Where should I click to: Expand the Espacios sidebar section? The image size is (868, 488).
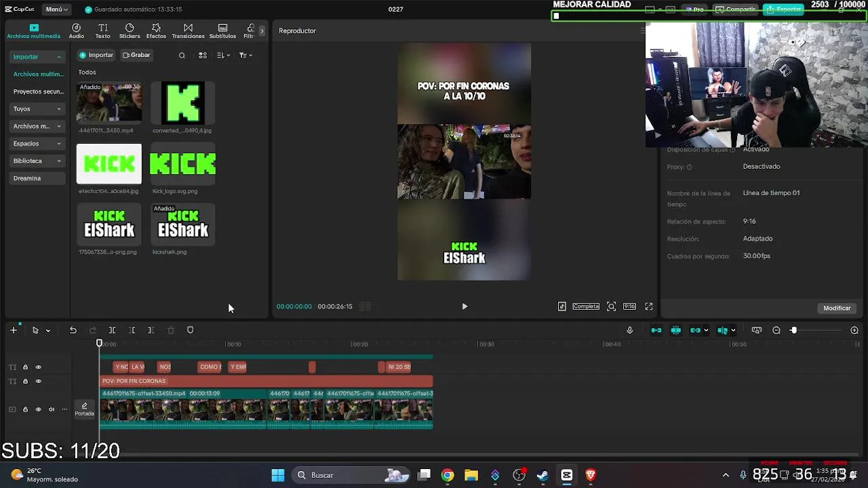click(37, 144)
